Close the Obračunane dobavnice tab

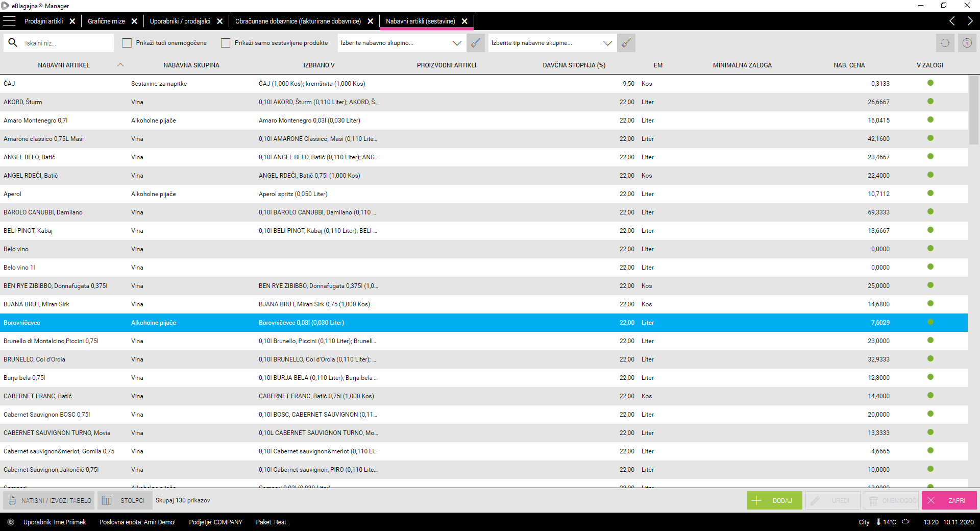point(371,21)
